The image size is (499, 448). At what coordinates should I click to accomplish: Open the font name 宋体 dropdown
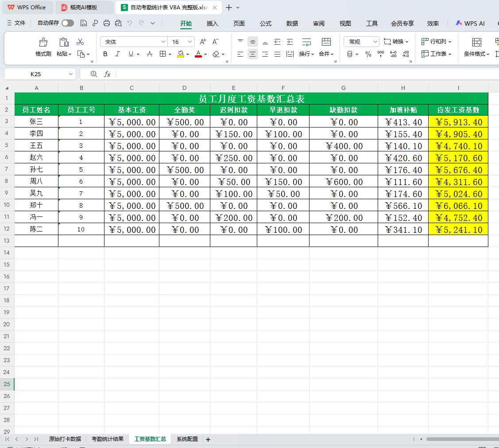point(163,42)
